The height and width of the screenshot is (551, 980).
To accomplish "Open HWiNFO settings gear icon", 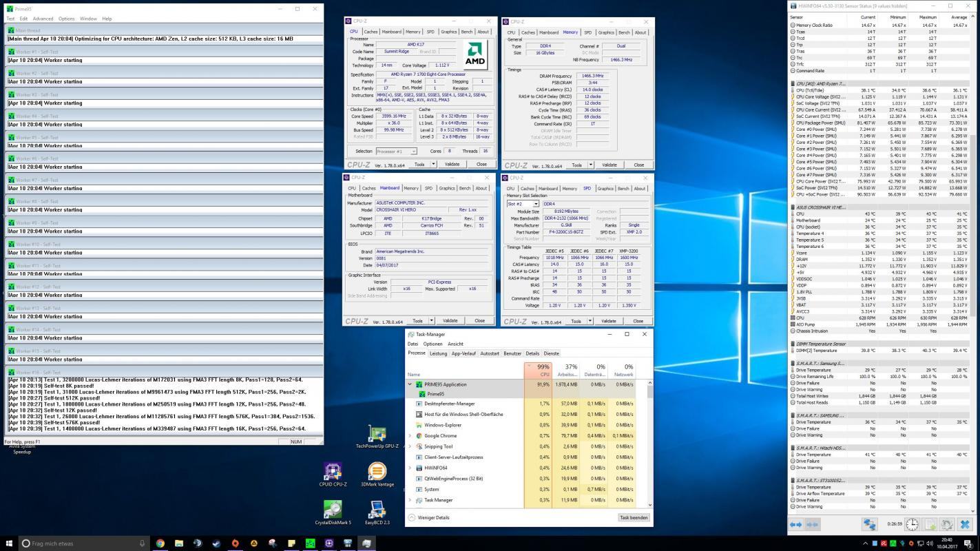I will coord(947,525).
